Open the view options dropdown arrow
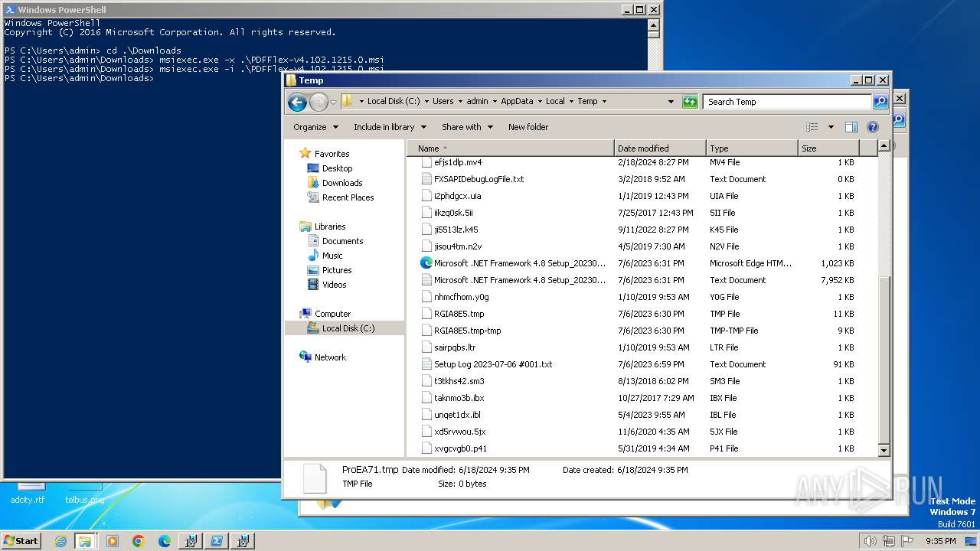The width and height of the screenshot is (980, 551). point(831,127)
